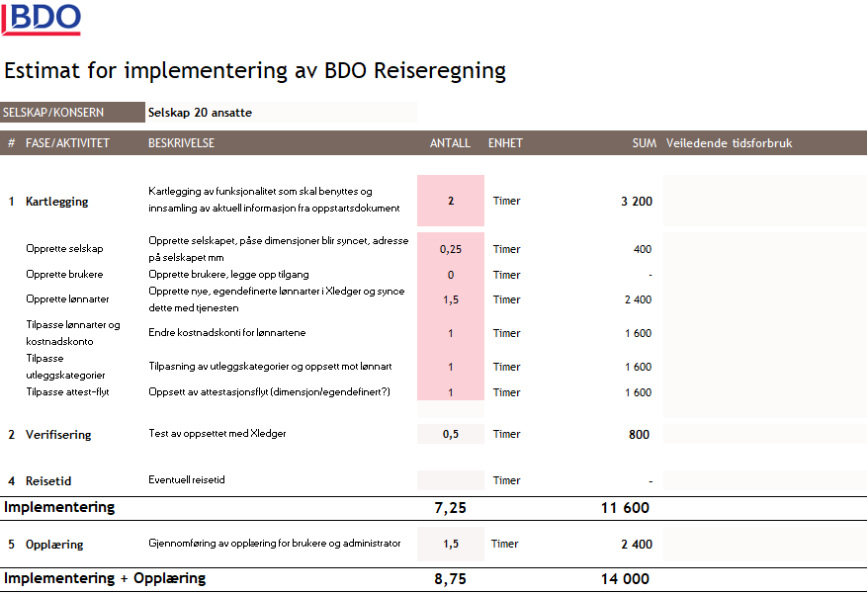Select the Opprette selskap hours cell 0,25
The height and width of the screenshot is (594, 868).
tap(451, 249)
